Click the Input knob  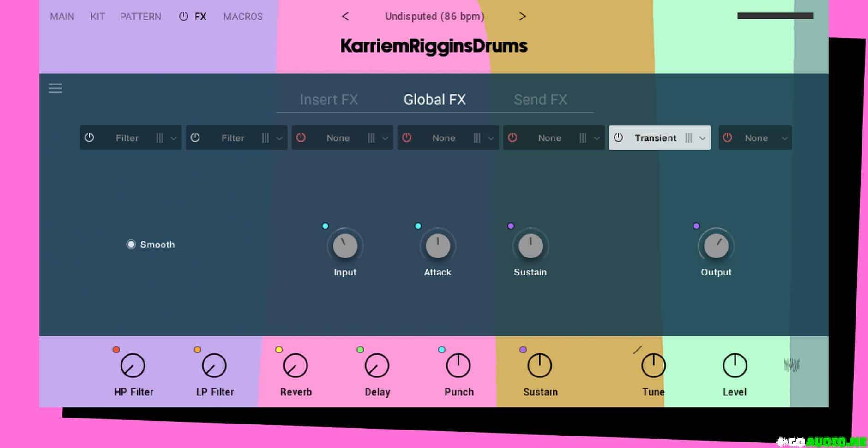[345, 246]
